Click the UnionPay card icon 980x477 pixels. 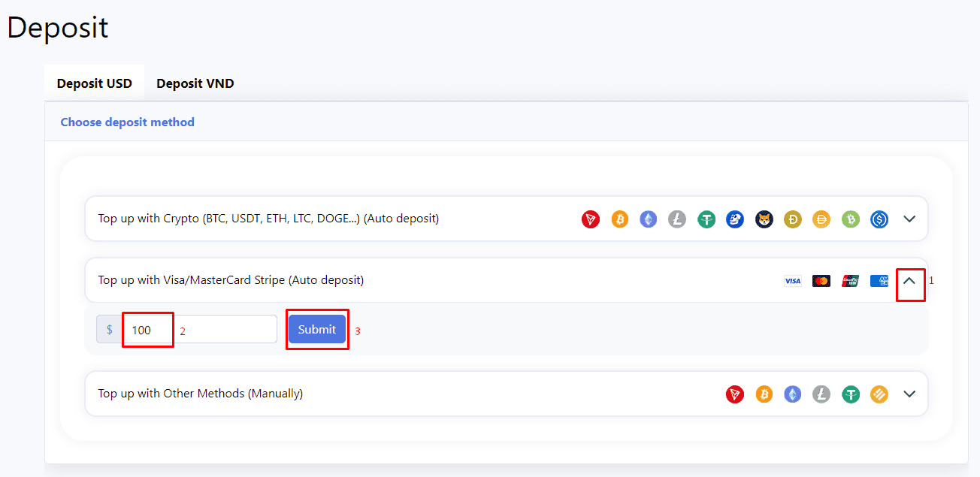click(x=850, y=281)
